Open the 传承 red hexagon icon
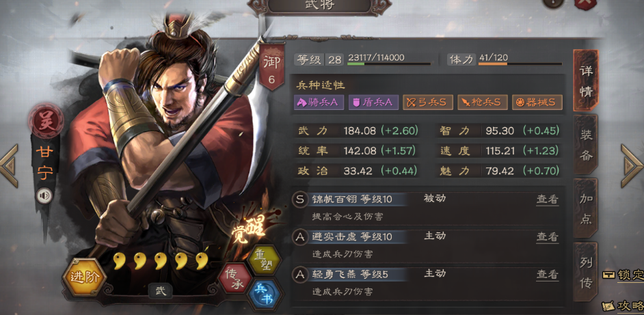The width and height of the screenshot is (644, 315). [x=234, y=279]
